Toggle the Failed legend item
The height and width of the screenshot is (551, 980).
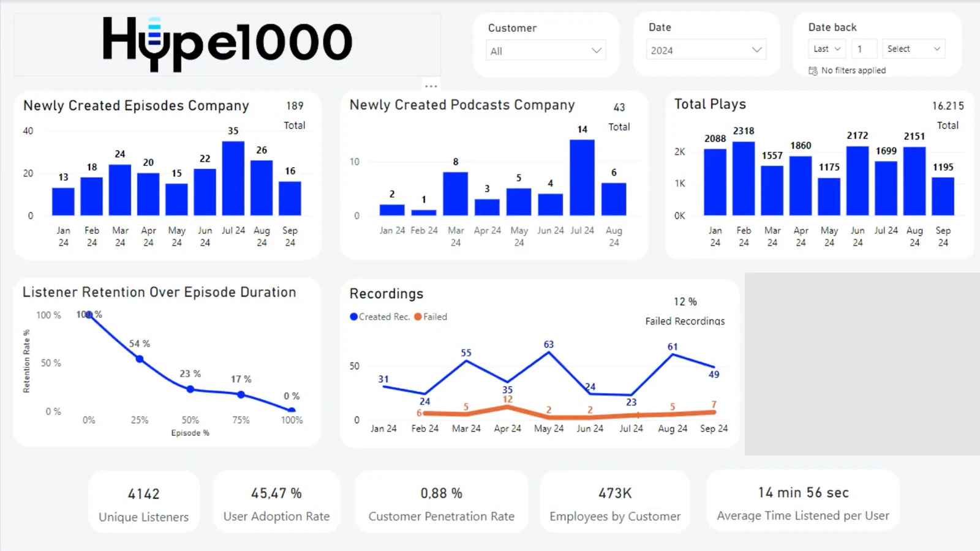tap(431, 317)
